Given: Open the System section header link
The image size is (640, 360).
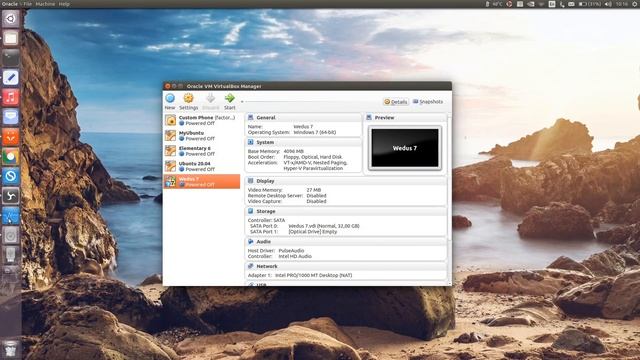Looking at the screenshot, I should coord(265,142).
